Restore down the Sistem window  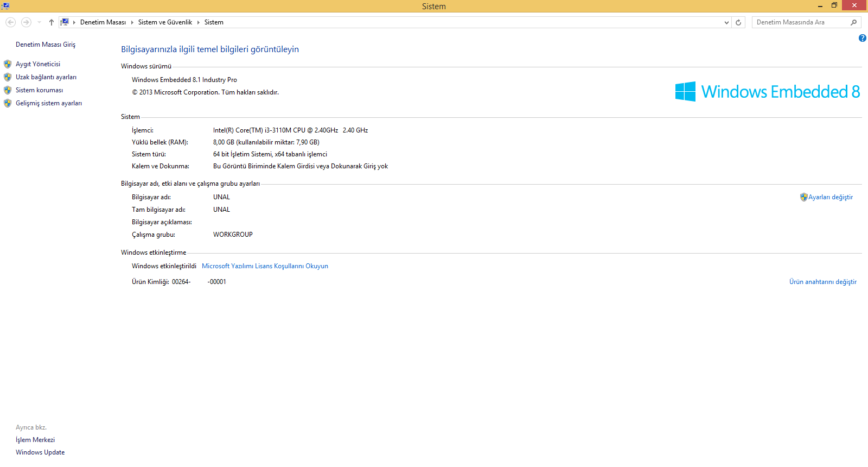(x=834, y=5)
